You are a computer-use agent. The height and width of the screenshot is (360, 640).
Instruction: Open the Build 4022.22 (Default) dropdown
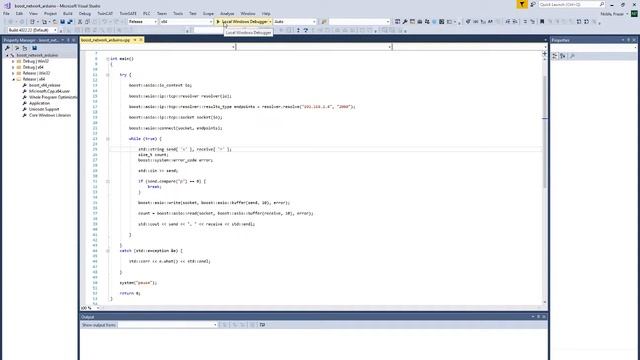click(x=32, y=30)
